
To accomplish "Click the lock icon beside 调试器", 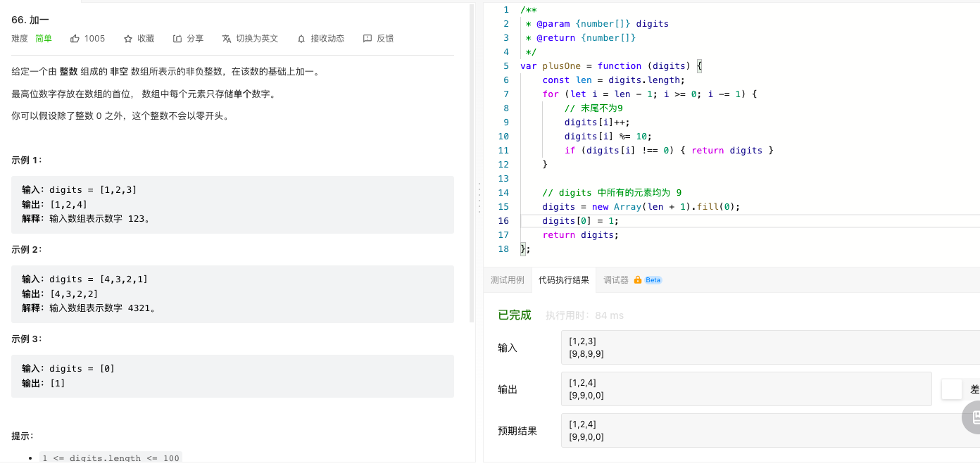I will click(637, 279).
